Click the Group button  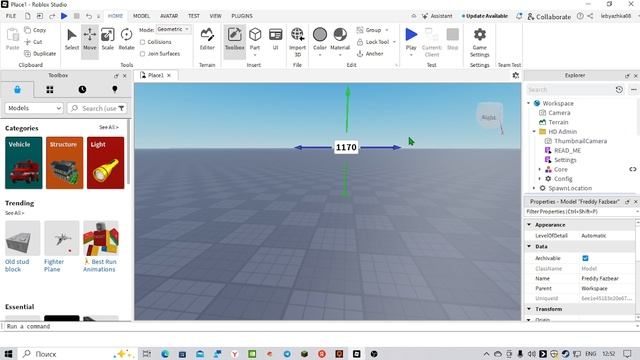pyautogui.click(x=369, y=30)
